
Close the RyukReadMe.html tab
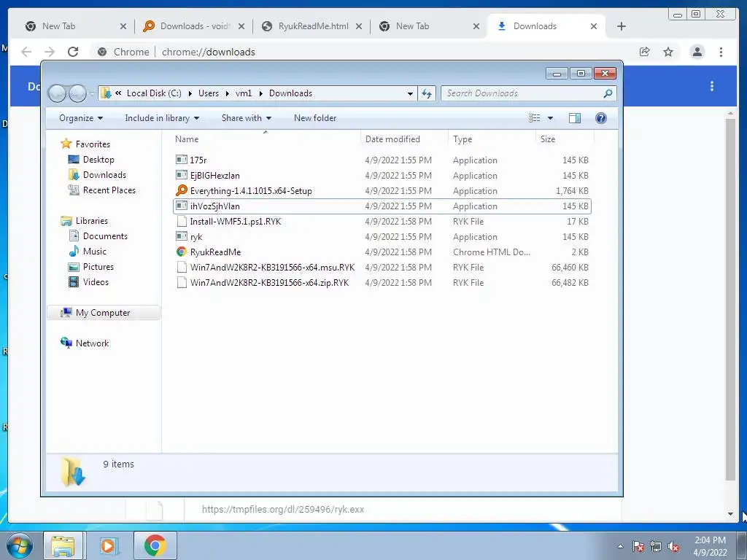click(359, 26)
